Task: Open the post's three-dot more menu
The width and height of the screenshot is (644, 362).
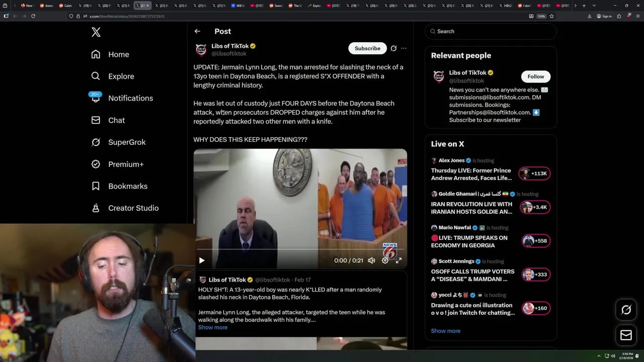Action: tap(404, 48)
